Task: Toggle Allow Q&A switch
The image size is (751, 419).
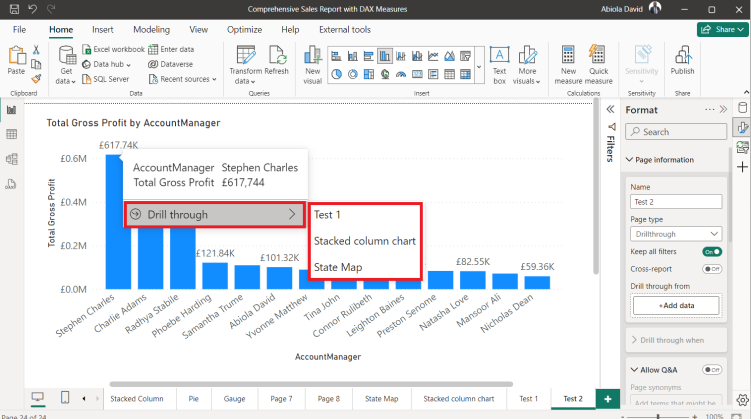Action: click(712, 370)
